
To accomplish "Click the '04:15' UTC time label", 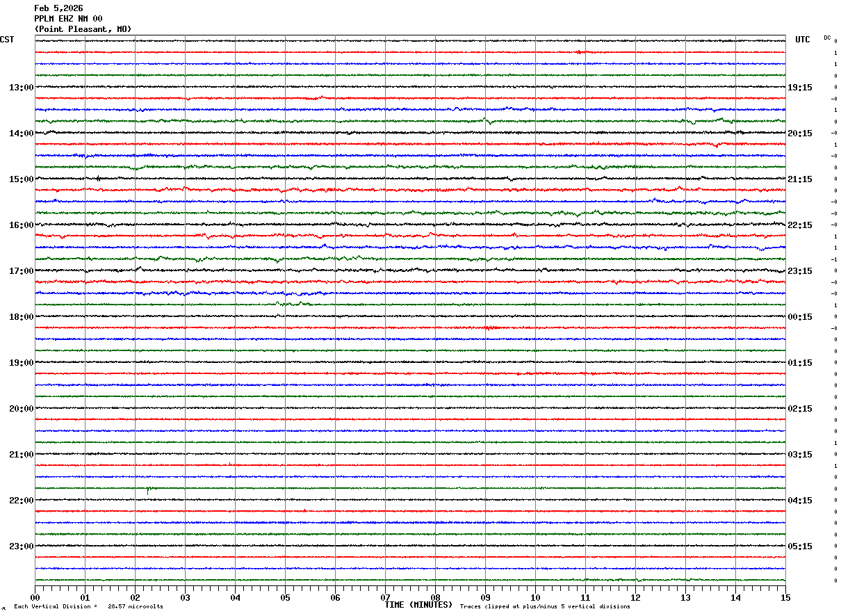I will tap(799, 501).
